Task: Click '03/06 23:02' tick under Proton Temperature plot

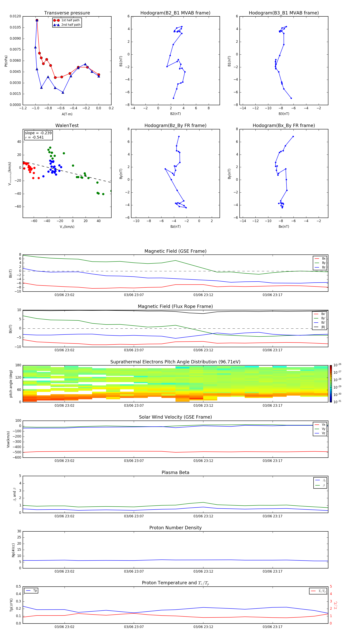Action: coord(65,627)
